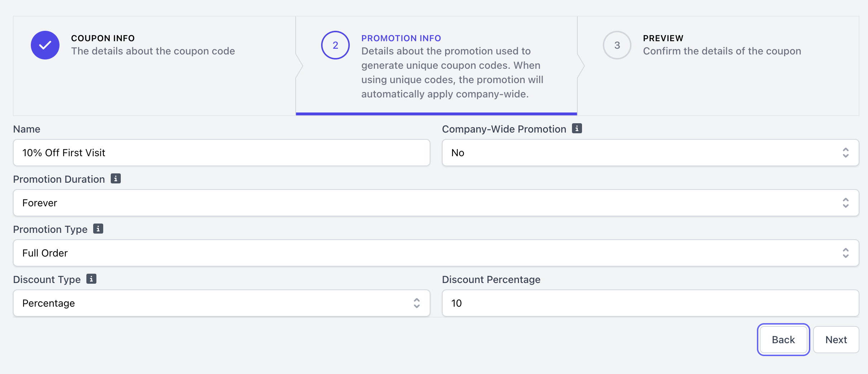The height and width of the screenshot is (374, 868).
Task: Open the Promotion Type dropdown
Action: click(x=436, y=253)
